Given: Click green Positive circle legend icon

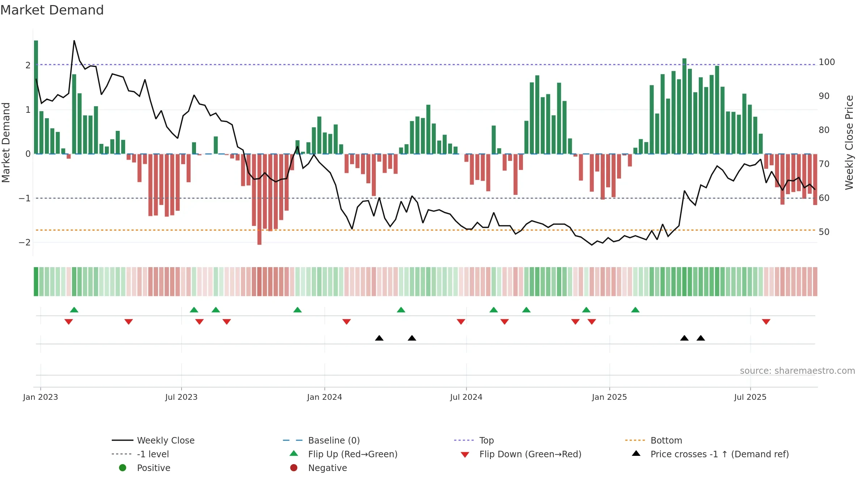Looking at the screenshot, I should point(123,468).
